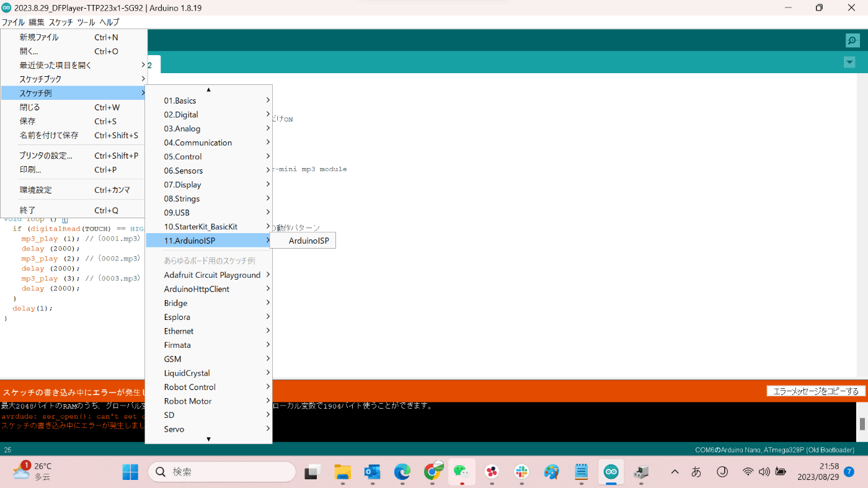Choose 名前を付けて保存 entry

[74, 135]
